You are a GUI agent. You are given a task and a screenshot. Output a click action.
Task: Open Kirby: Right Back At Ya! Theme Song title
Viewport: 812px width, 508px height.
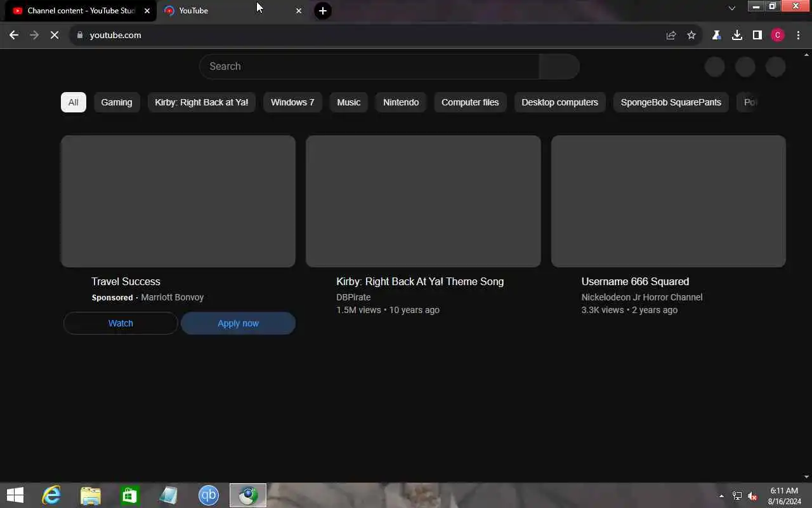coord(420,281)
